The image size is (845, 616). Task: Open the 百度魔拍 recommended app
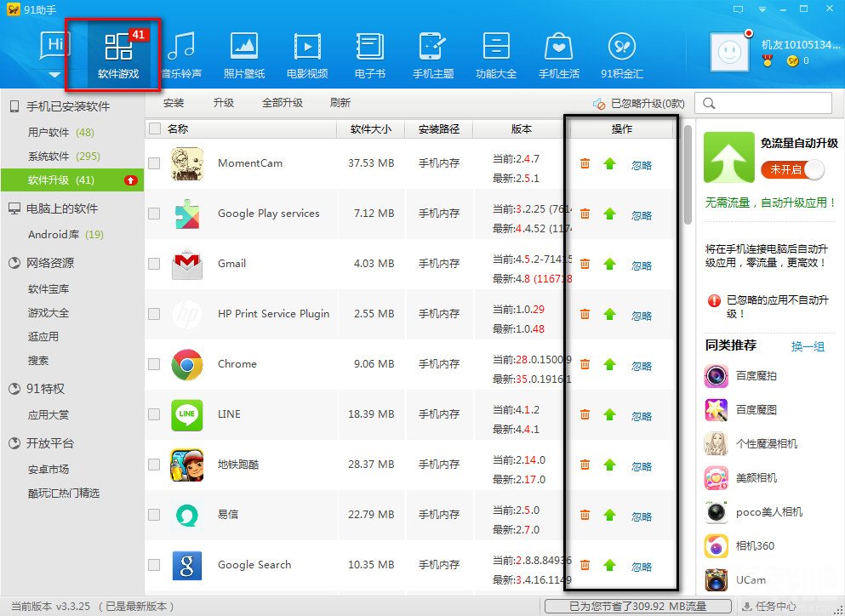[740, 375]
